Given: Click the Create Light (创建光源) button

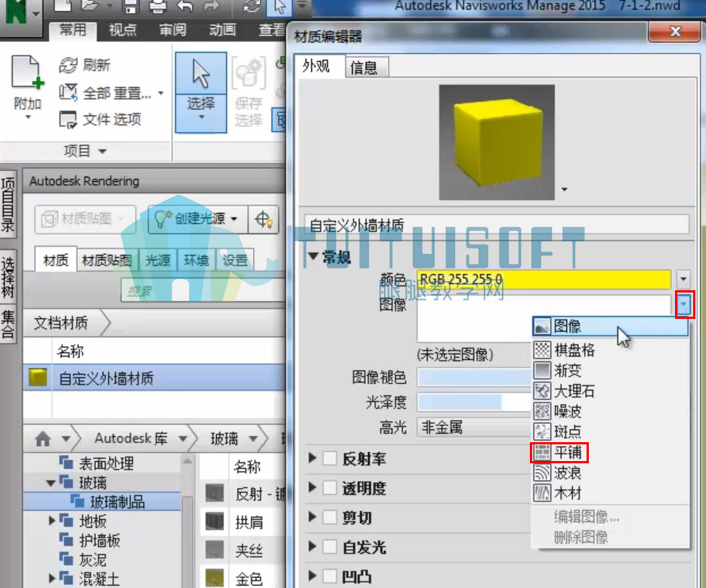Looking at the screenshot, I should [197, 219].
